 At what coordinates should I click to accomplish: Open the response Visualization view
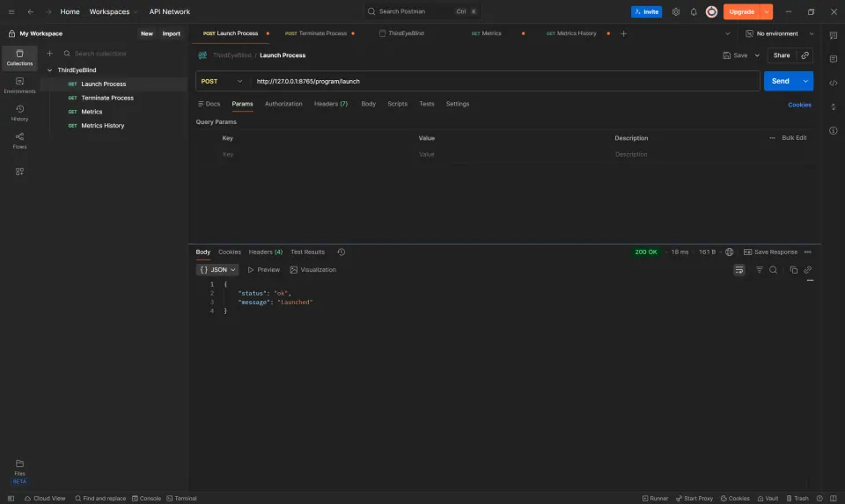point(313,270)
